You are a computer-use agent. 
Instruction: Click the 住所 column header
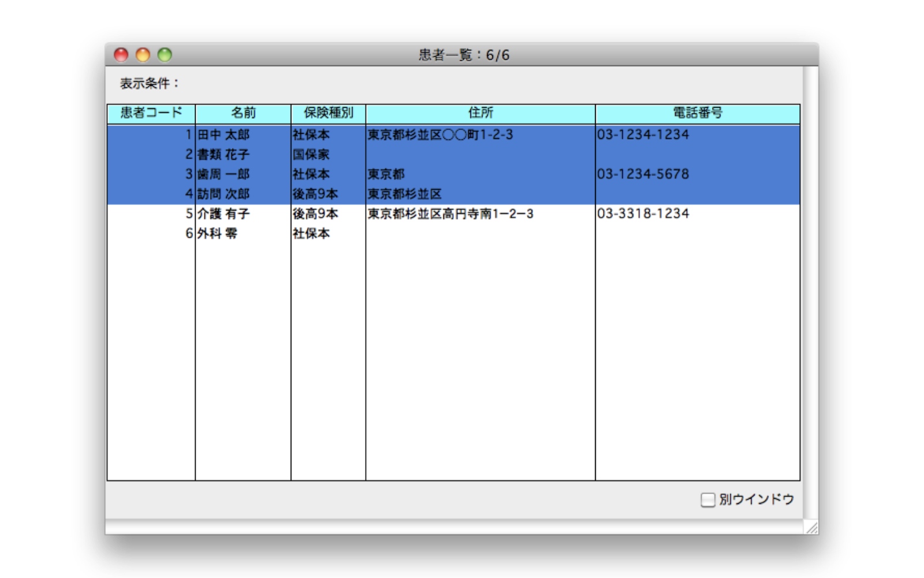coord(480,113)
